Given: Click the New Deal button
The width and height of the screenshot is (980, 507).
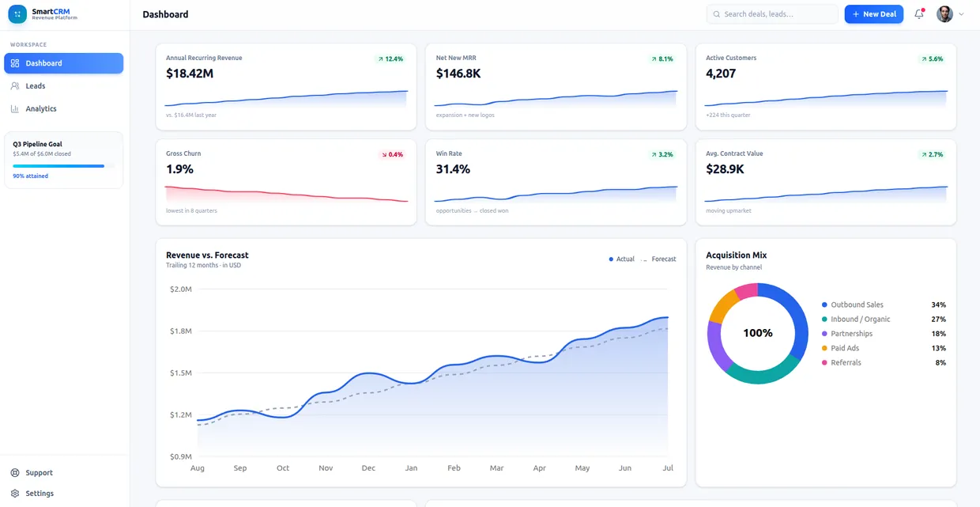Looking at the screenshot, I should click(x=873, y=14).
